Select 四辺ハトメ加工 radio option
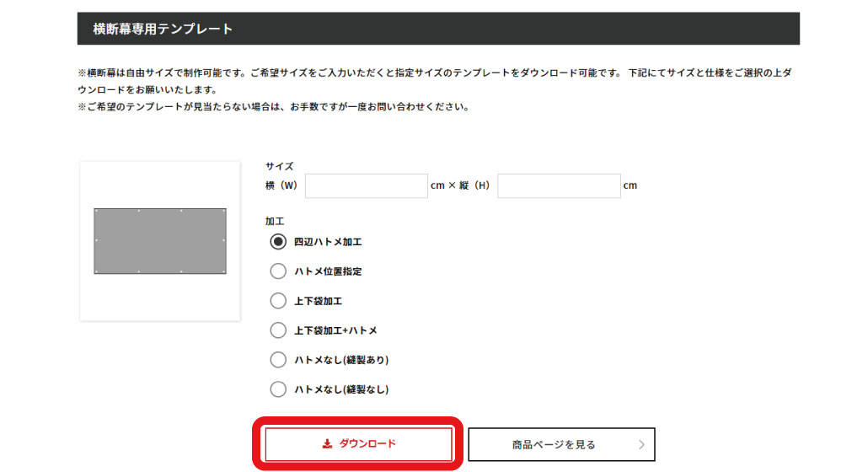Screen dimensions: 868x472 (278, 242)
